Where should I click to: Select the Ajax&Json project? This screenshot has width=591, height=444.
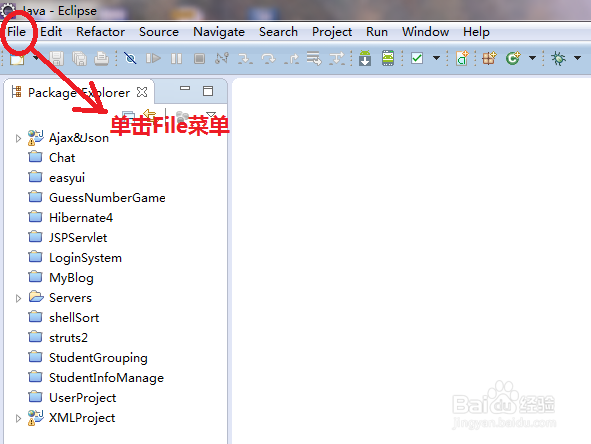[79, 138]
